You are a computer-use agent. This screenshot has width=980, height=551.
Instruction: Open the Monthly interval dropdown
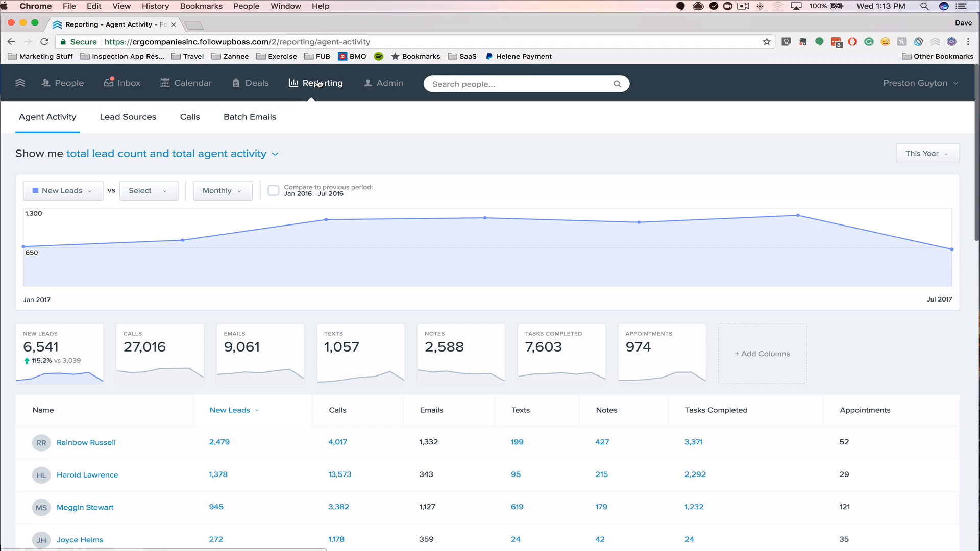(222, 190)
